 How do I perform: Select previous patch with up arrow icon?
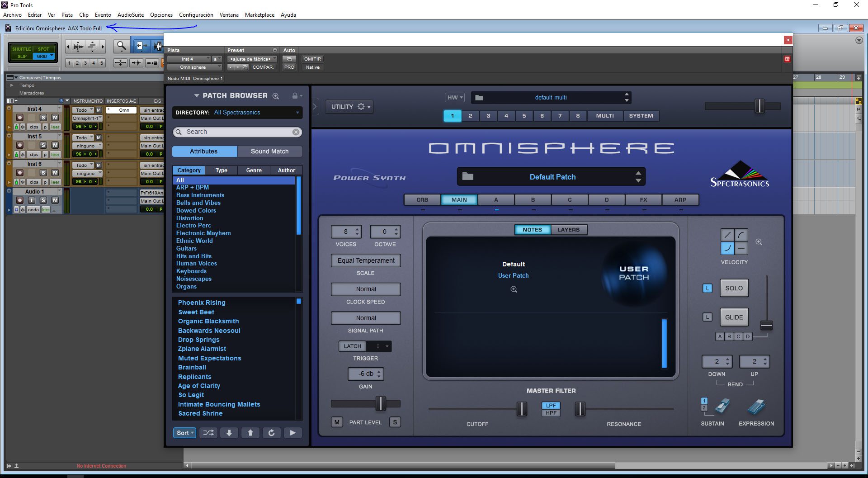tap(250, 433)
